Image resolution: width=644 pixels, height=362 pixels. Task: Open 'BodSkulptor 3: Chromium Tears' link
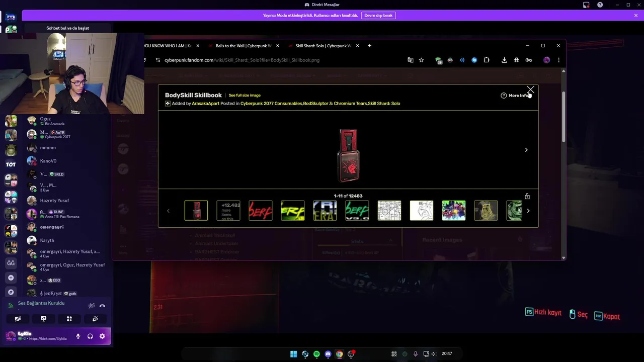[x=335, y=104]
